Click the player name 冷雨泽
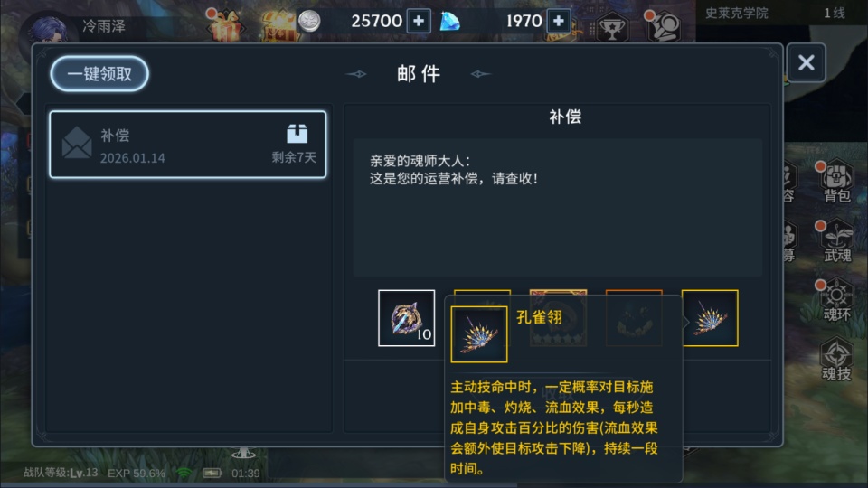This screenshot has height=488, width=868. click(103, 26)
